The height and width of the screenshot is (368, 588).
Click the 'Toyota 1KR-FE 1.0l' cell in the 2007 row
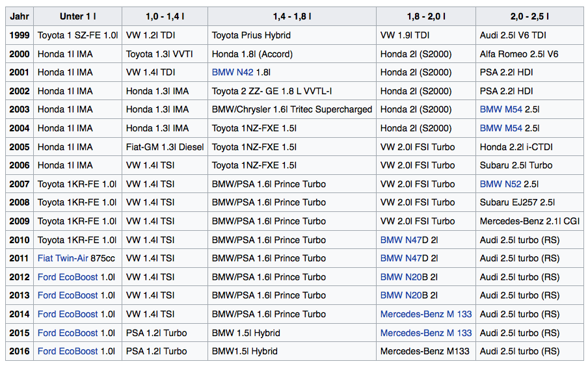(77, 184)
